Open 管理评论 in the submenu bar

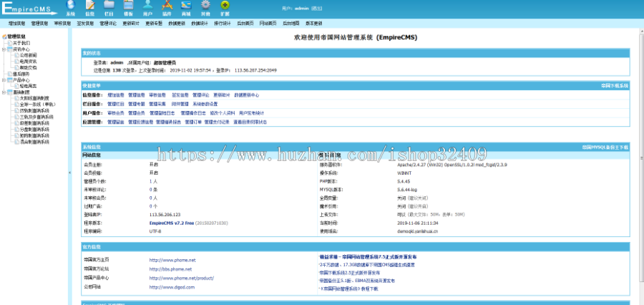point(108,24)
